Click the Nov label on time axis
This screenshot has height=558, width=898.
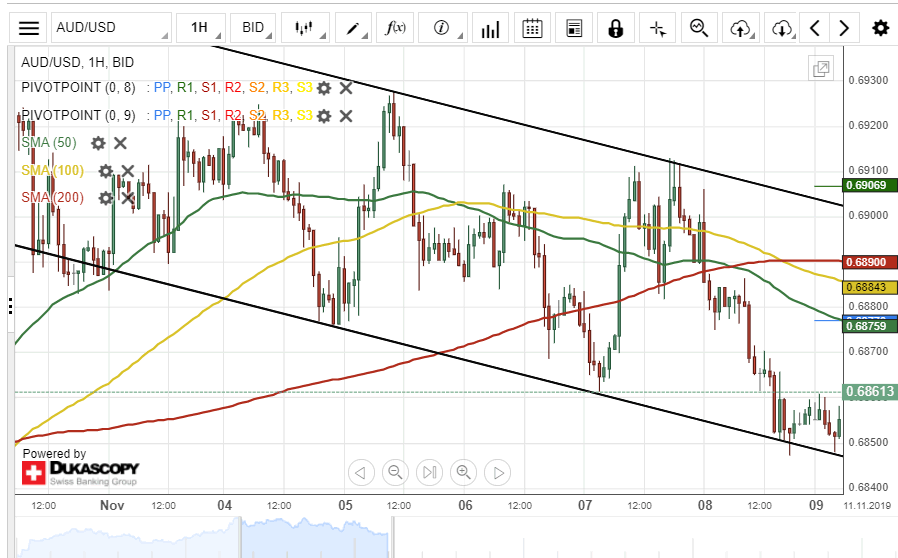pyautogui.click(x=112, y=505)
